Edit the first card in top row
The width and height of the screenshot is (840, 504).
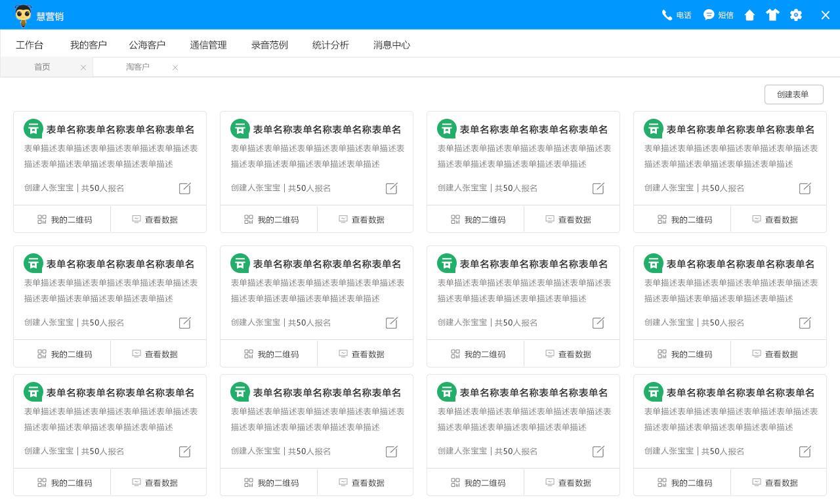185,188
